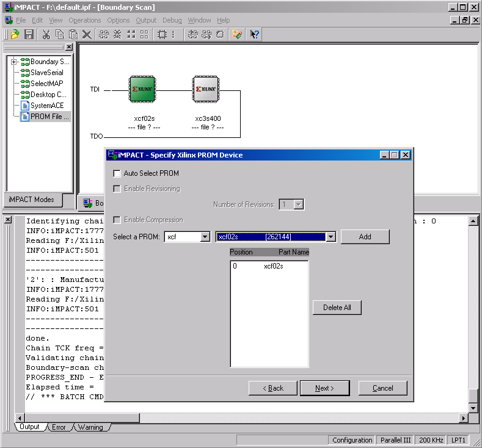The image size is (482, 448).
Task: Click the 200 KHz status bar entry
Action: point(431,440)
